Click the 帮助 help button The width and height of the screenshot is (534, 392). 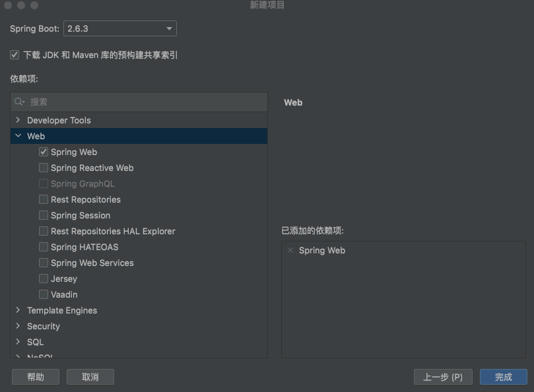pyautogui.click(x=36, y=377)
